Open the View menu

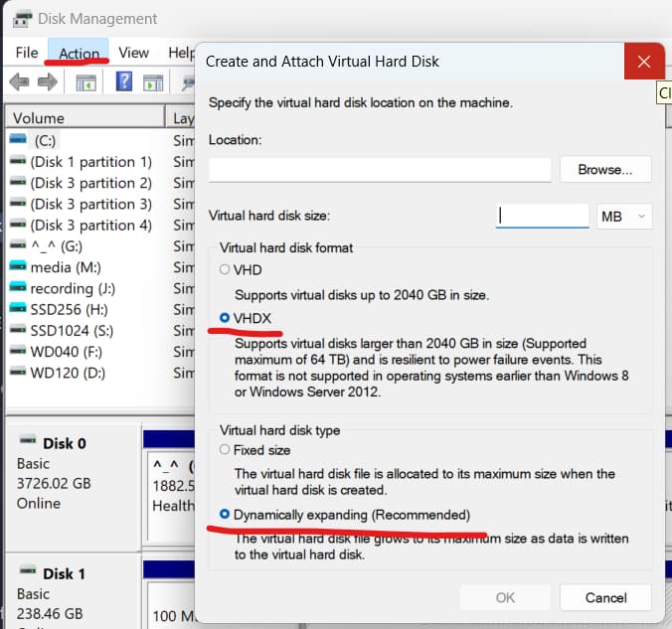pyautogui.click(x=133, y=53)
